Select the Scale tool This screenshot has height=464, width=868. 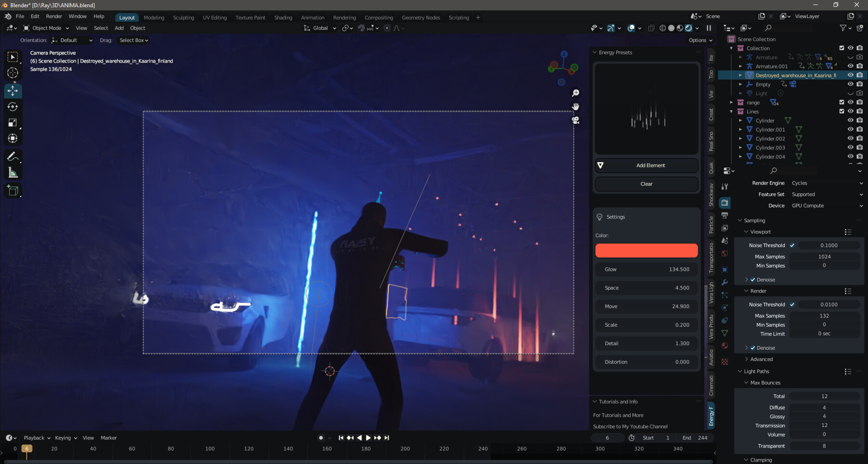pyautogui.click(x=13, y=122)
